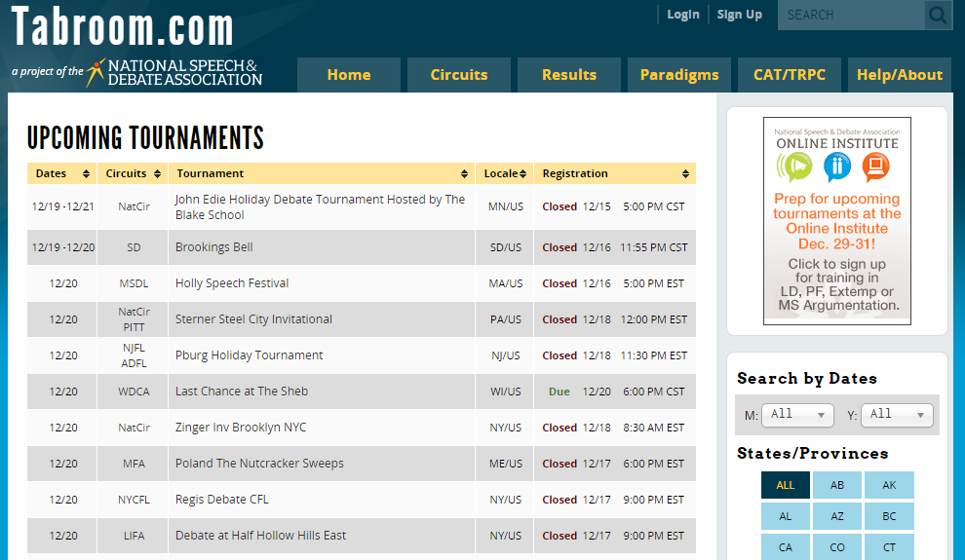Open the year dropdown in Search by Dates
The width and height of the screenshot is (965, 560).
pyautogui.click(x=897, y=415)
